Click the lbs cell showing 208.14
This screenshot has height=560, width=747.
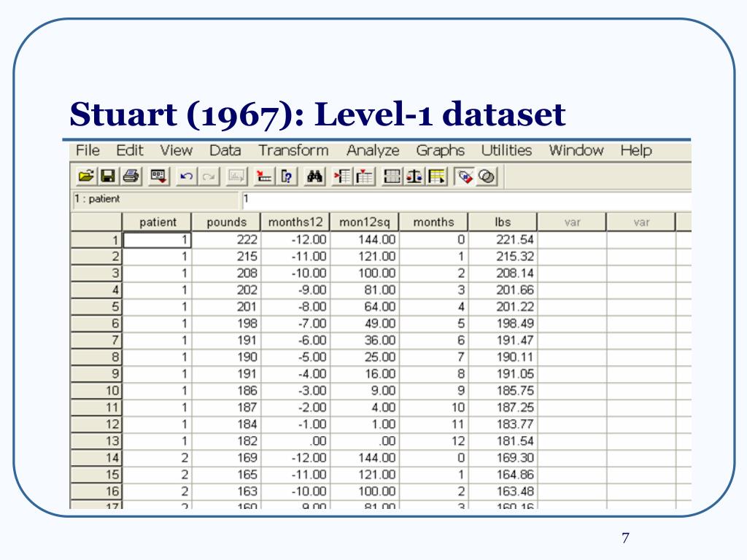(x=503, y=273)
